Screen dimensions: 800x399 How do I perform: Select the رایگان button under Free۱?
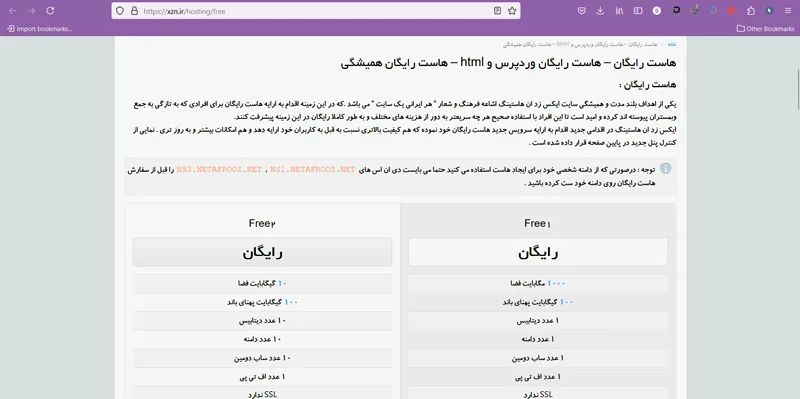click(538, 252)
